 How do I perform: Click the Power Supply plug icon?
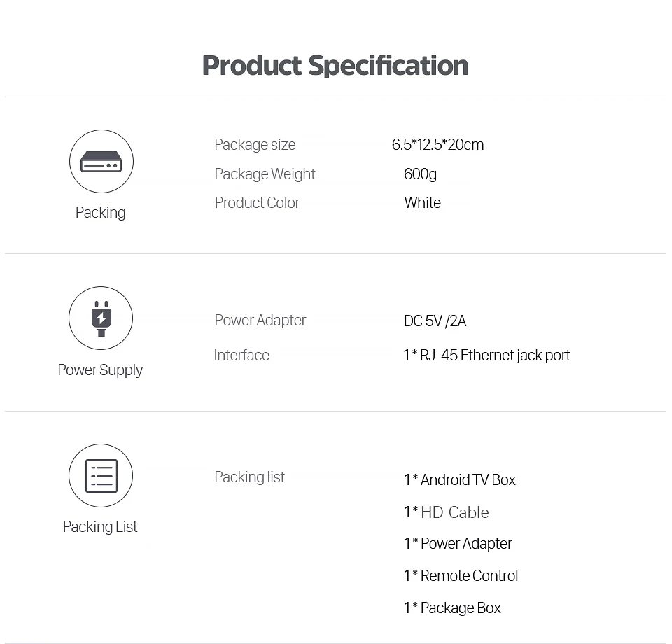point(101,318)
